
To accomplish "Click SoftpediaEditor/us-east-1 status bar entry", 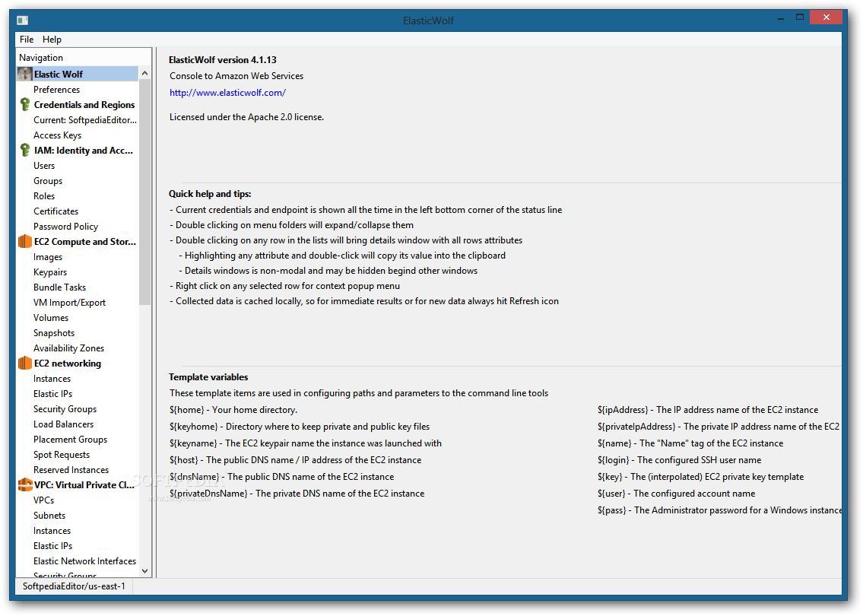I will pos(74,587).
